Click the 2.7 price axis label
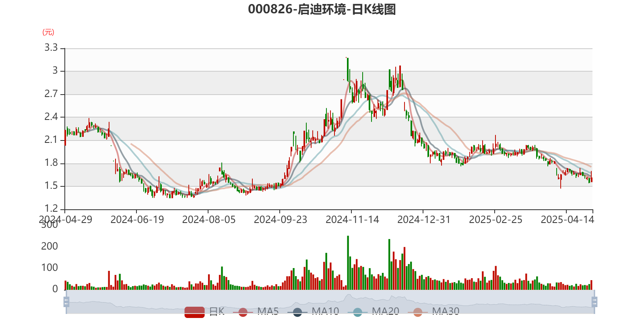 click(51, 94)
